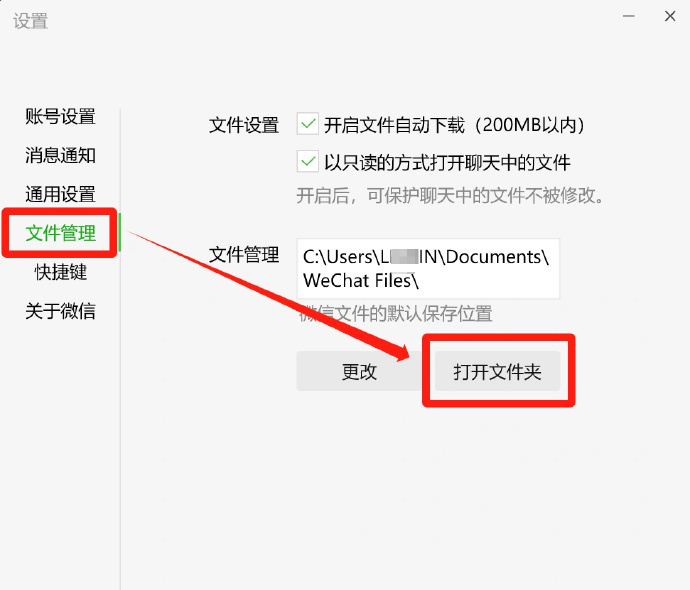Close the 设置 window
This screenshot has width=690, height=590.
(670, 16)
